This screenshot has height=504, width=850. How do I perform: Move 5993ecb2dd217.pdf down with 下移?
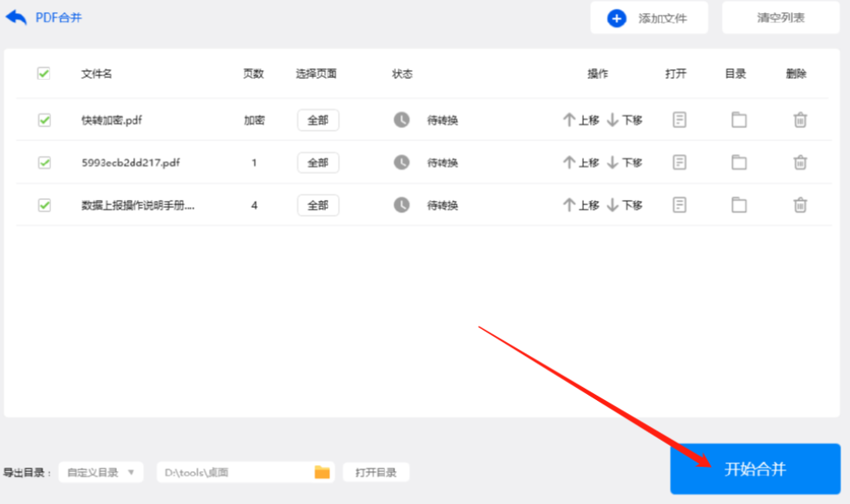tap(625, 163)
